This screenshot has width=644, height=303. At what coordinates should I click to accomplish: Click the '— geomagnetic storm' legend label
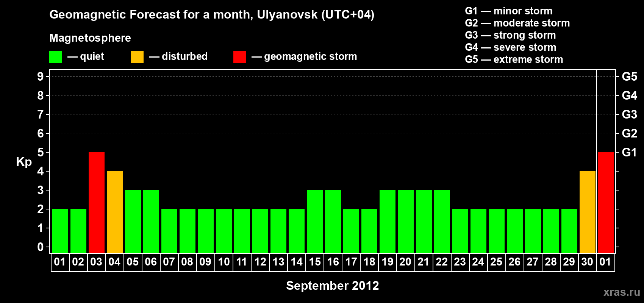(x=304, y=57)
